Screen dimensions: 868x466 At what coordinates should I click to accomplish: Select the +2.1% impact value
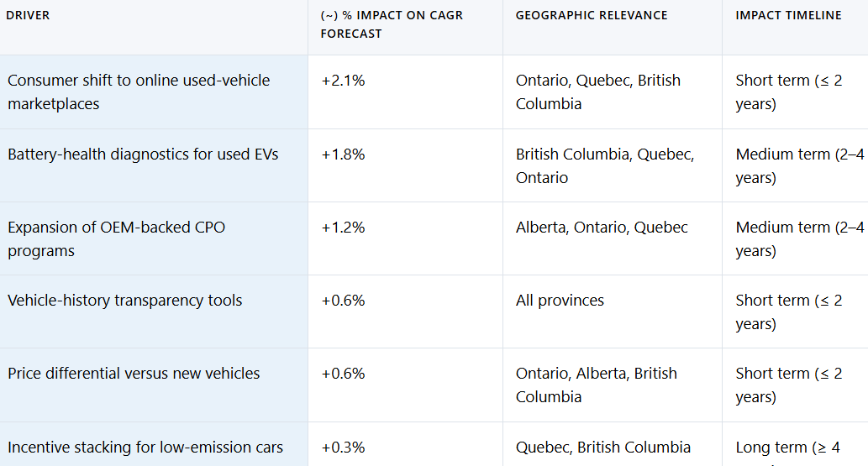coord(343,81)
